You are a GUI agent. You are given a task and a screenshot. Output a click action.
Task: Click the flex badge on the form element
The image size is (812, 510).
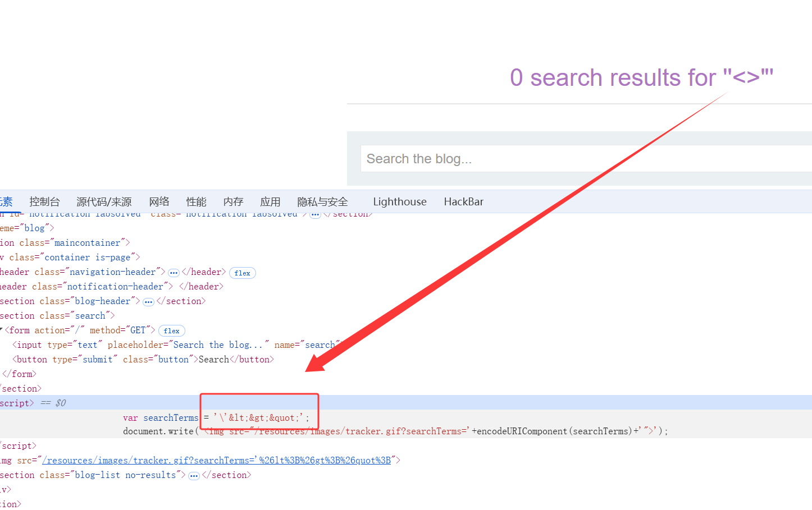(172, 331)
